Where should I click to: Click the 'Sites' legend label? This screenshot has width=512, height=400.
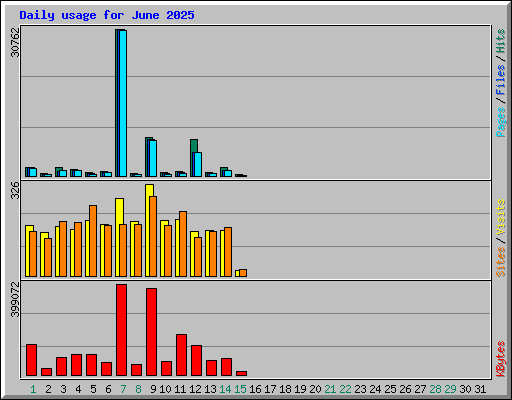point(501,262)
